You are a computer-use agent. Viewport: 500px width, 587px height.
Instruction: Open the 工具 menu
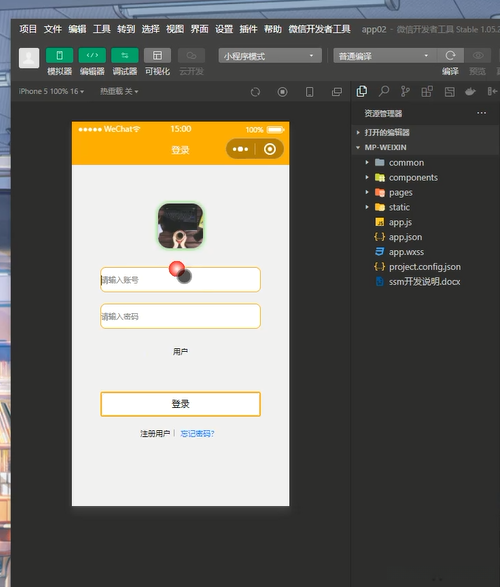(102, 29)
